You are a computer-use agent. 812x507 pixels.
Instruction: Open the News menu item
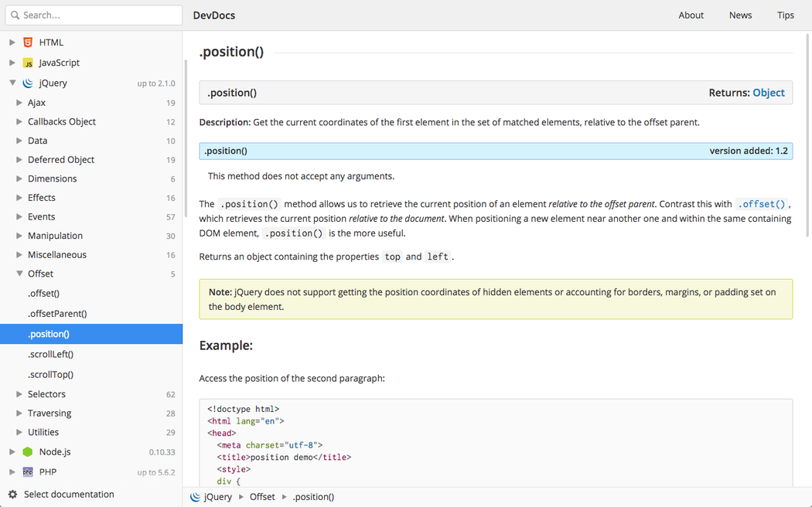coord(740,15)
